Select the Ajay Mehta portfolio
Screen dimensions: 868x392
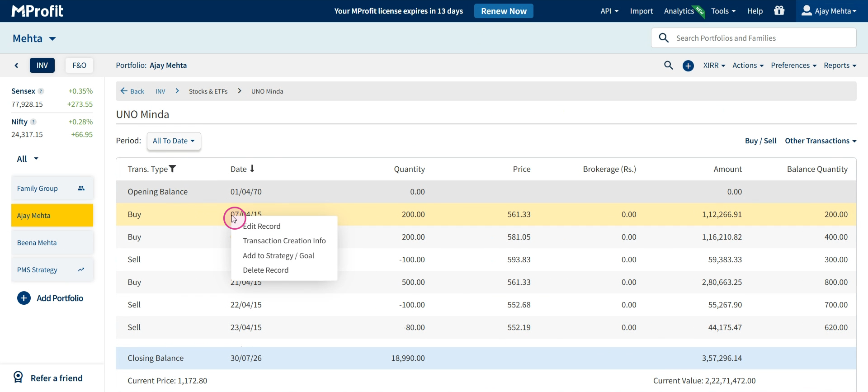point(52,215)
